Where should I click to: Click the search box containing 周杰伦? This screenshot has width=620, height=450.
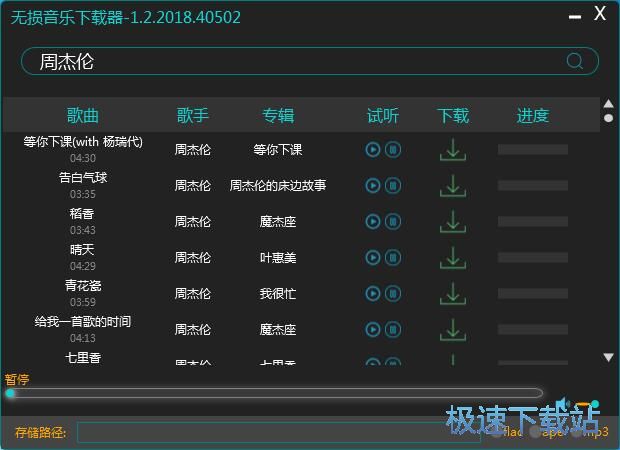(x=310, y=61)
